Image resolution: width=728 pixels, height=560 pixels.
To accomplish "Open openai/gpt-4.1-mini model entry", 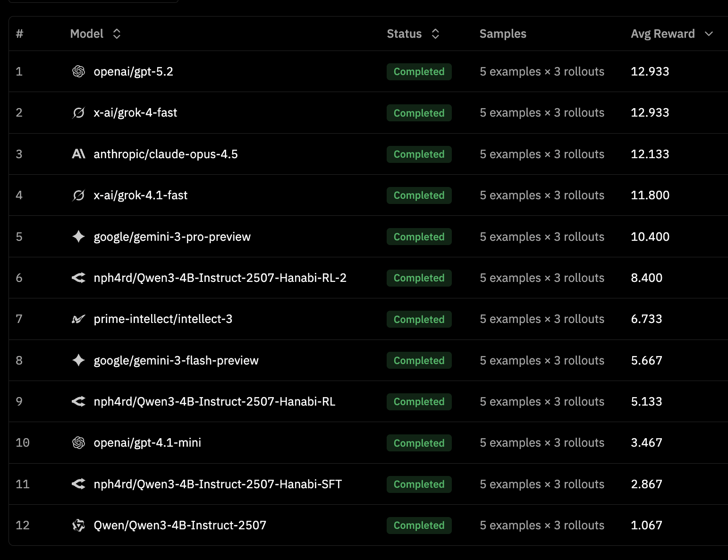I will (x=147, y=442).
